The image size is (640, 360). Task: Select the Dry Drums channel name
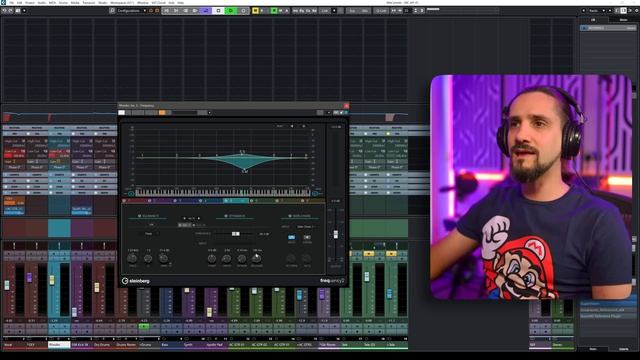click(102, 345)
